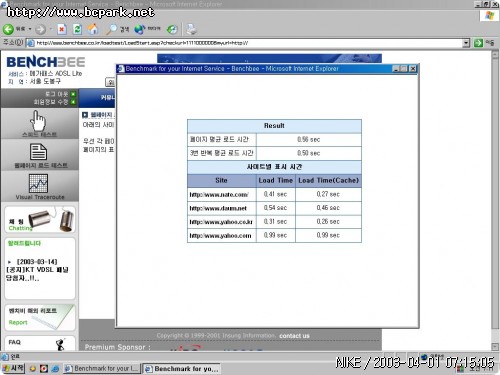The image size is (500, 375).
Task: Click the address bar URL field
Action: (x=247, y=43)
